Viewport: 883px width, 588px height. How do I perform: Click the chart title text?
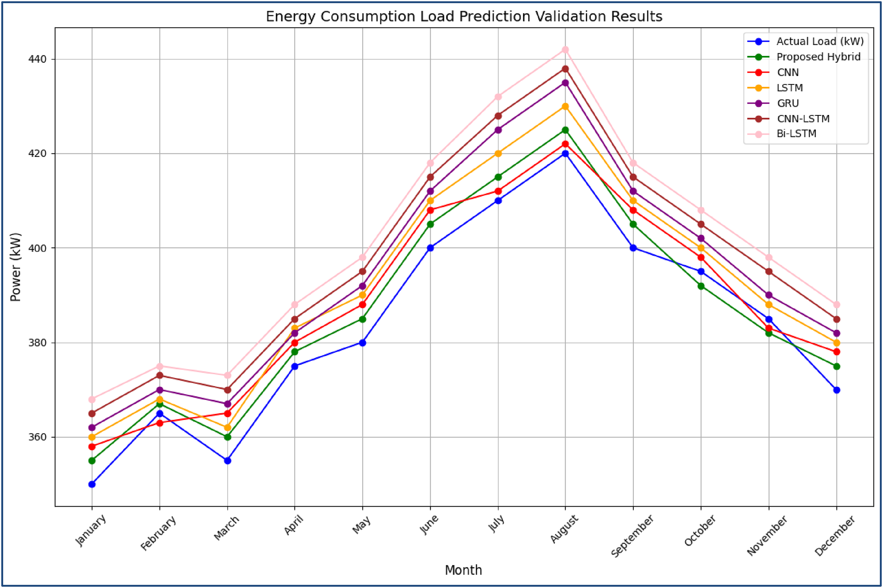[464, 16]
